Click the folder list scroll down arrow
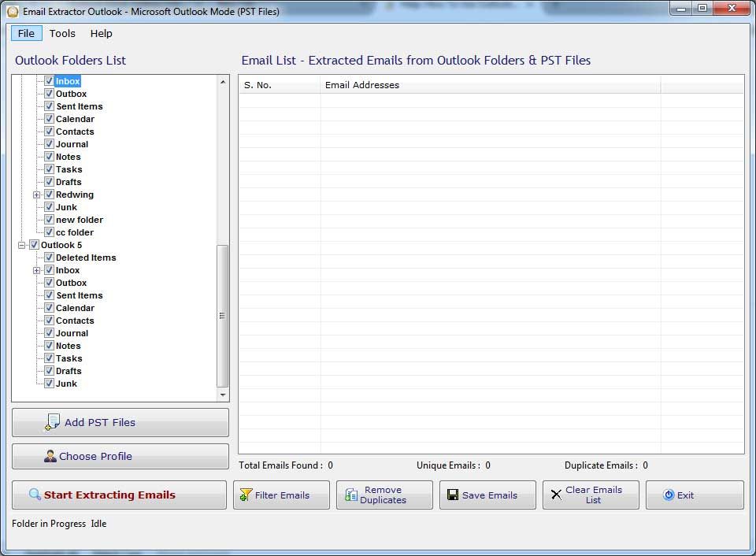The width and height of the screenshot is (756, 556). (223, 395)
